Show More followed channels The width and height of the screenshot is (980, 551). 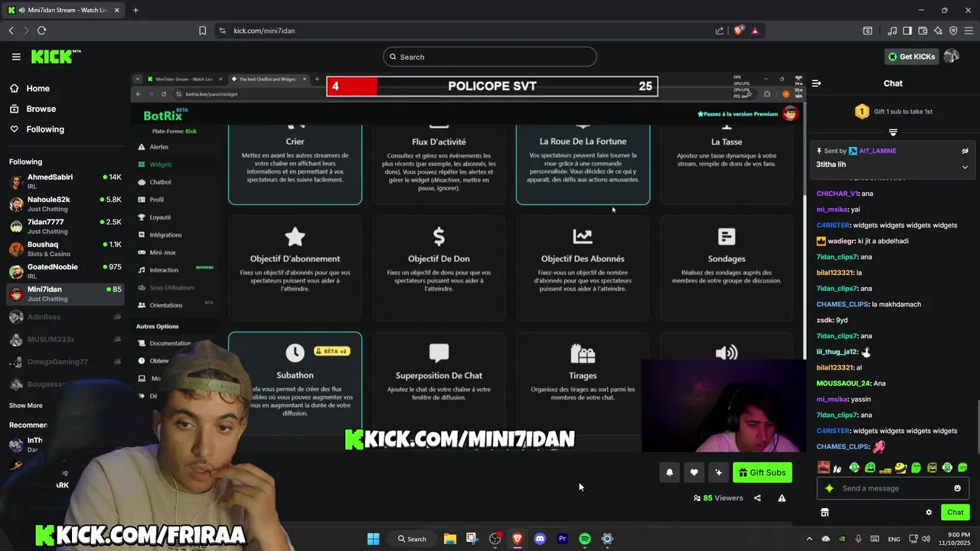click(26, 406)
